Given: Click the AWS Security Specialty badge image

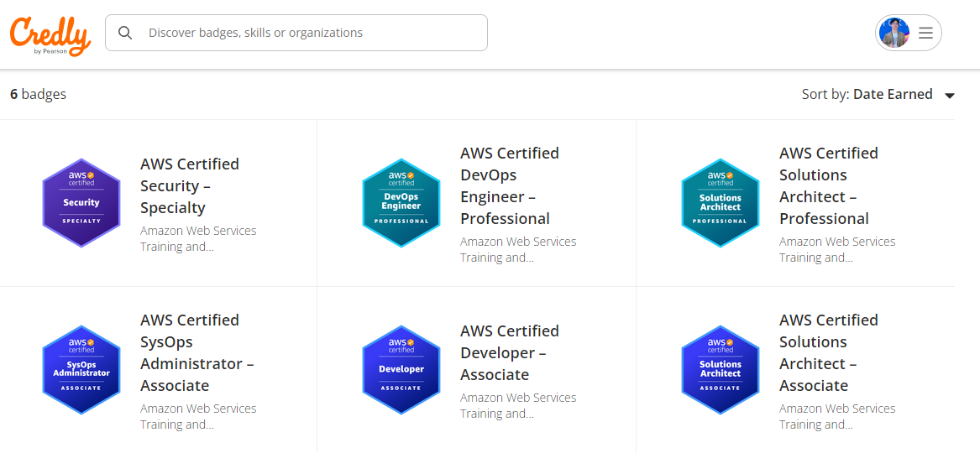Looking at the screenshot, I should click(81, 203).
